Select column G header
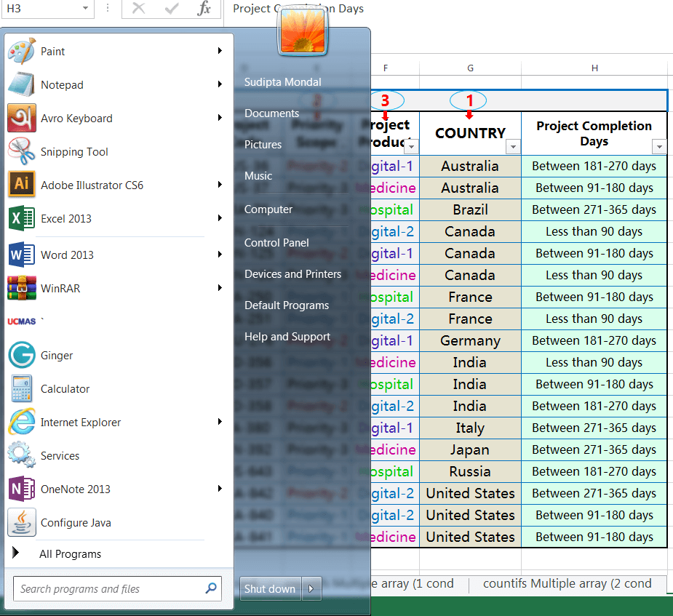This screenshot has height=616, width=673. tap(471, 68)
